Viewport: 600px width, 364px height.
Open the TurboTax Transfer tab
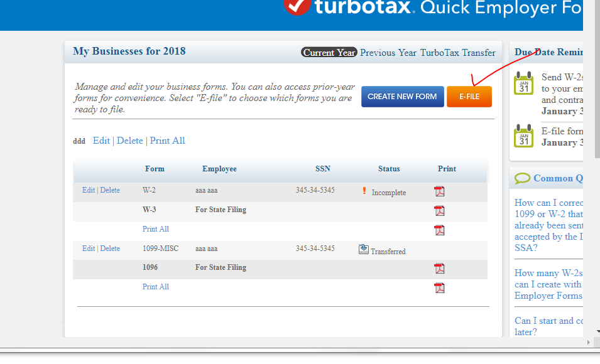(x=457, y=52)
